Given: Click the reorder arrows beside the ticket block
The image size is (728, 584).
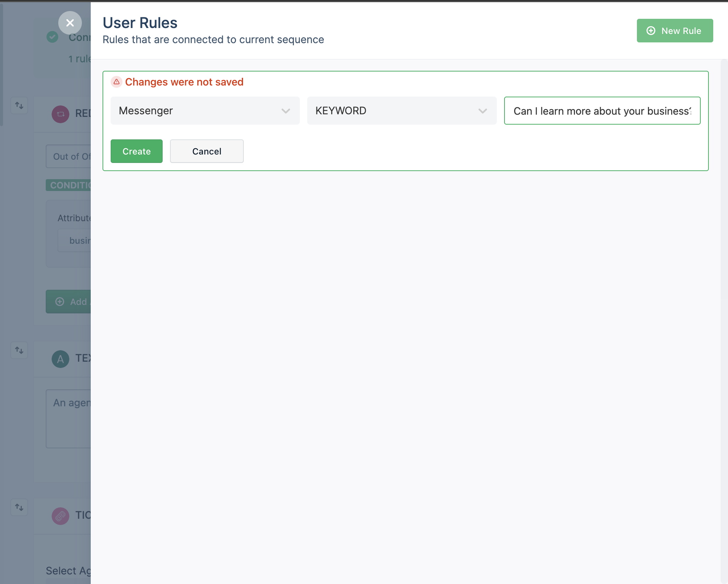Looking at the screenshot, I should pyautogui.click(x=19, y=507).
